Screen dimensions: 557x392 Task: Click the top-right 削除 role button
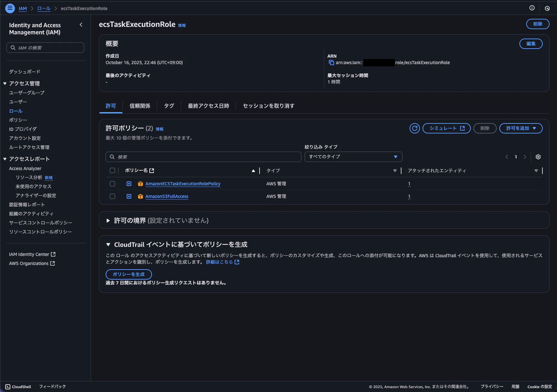point(538,24)
